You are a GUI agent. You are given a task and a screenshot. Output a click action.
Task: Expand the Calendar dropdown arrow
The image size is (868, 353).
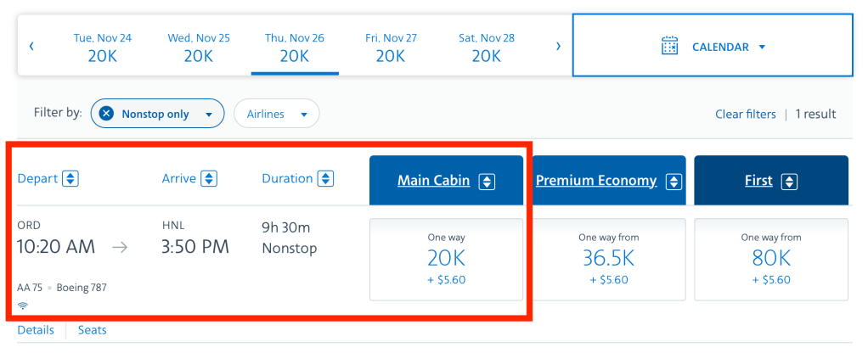click(762, 48)
